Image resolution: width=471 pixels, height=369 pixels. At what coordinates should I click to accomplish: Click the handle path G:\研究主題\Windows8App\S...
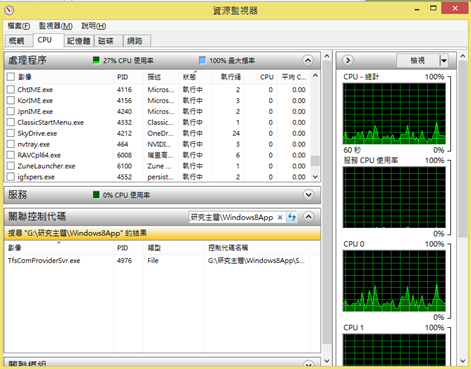tap(256, 261)
